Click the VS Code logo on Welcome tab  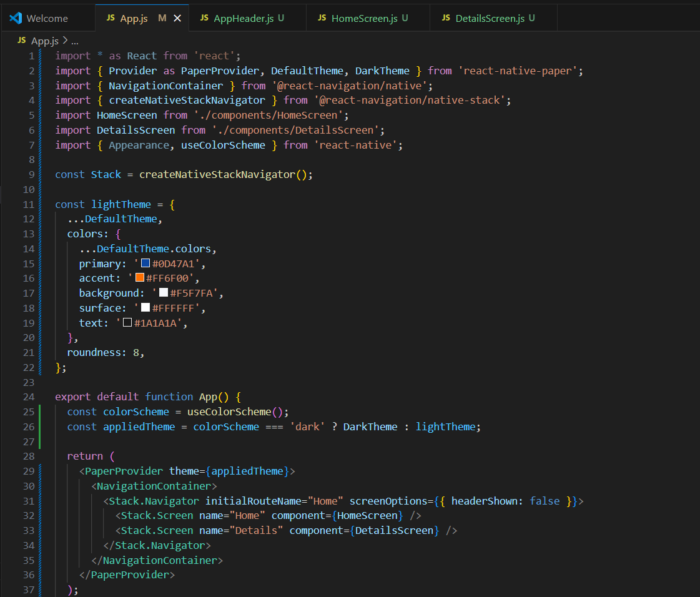[x=16, y=18]
